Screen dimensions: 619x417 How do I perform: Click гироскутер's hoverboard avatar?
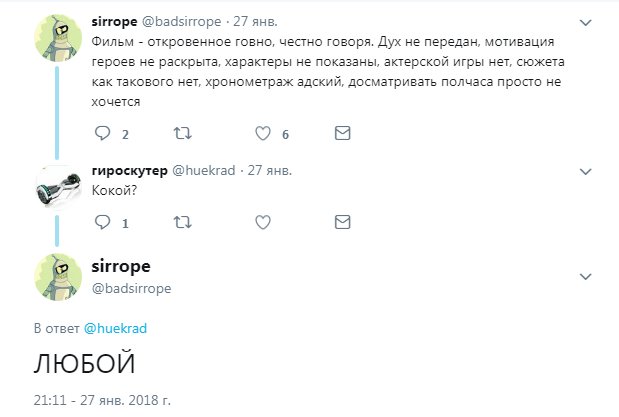[x=59, y=188]
